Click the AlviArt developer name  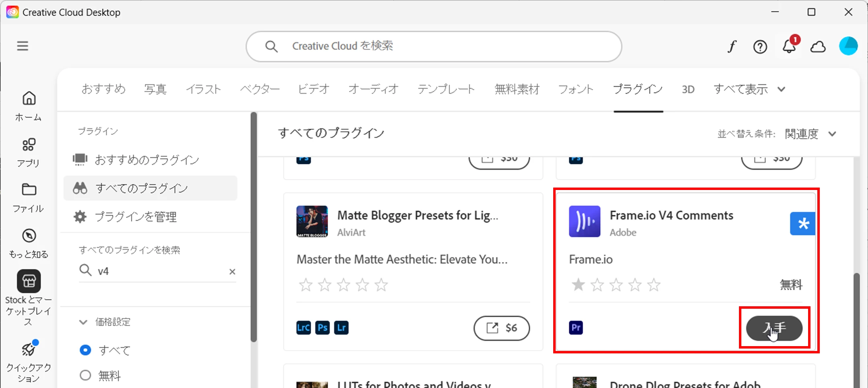[x=351, y=232]
